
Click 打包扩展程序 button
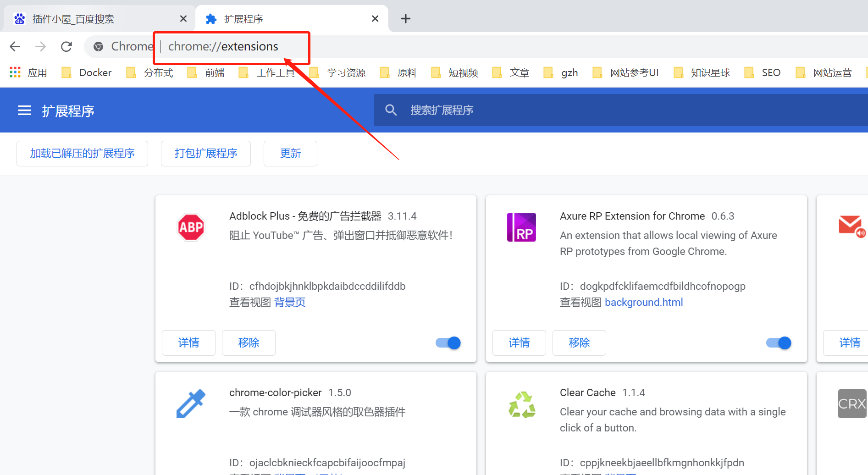(206, 153)
